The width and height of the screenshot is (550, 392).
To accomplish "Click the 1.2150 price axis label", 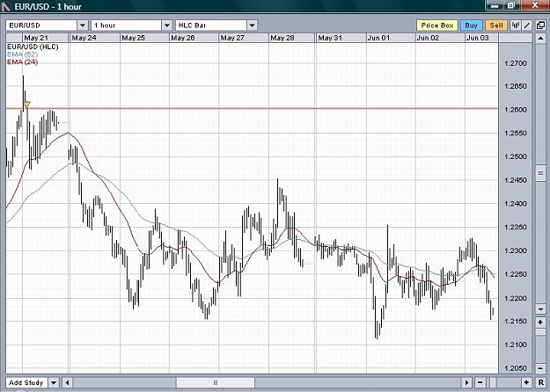I will 516,321.
